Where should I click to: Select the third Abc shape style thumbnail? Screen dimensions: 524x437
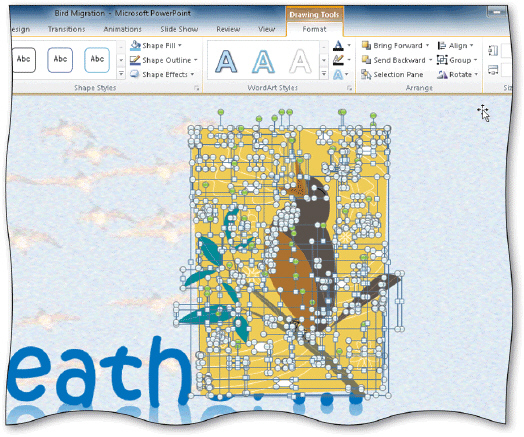(97, 60)
